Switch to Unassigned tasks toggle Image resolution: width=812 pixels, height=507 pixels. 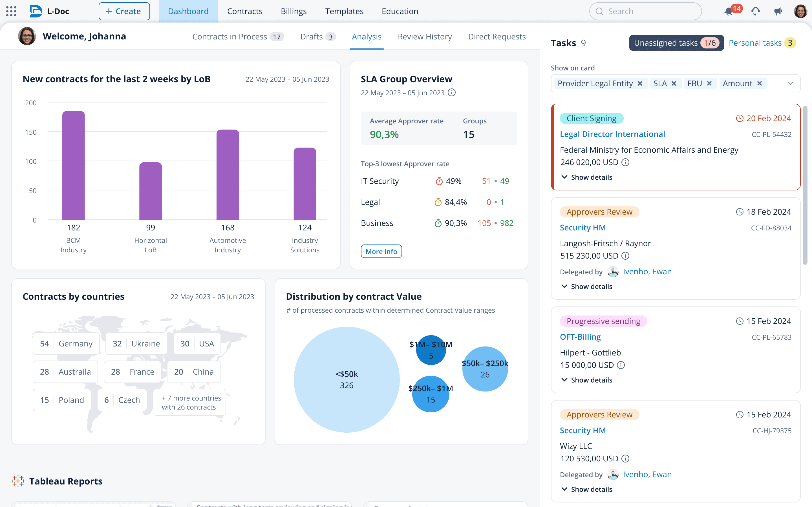(x=676, y=43)
